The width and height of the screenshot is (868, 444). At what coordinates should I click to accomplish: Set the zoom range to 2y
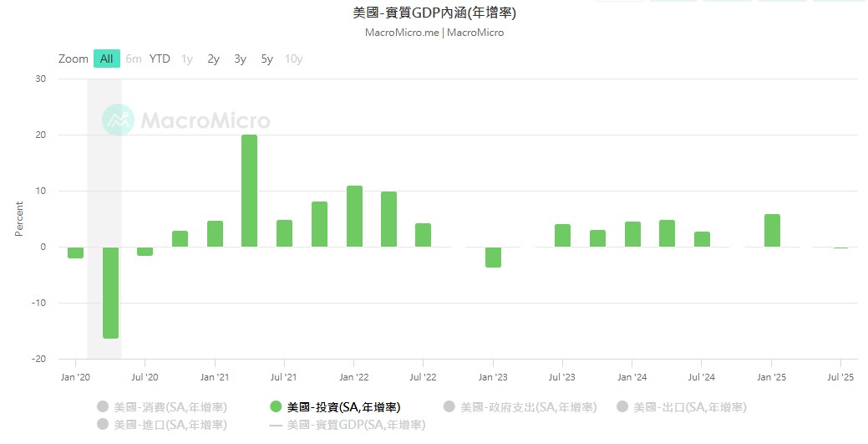(x=213, y=59)
